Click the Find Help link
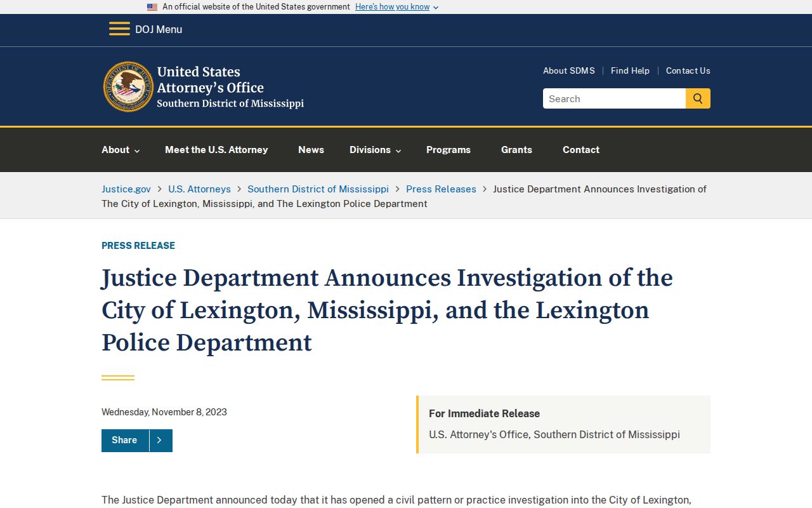Image resolution: width=812 pixels, height=508 pixels. coord(630,70)
